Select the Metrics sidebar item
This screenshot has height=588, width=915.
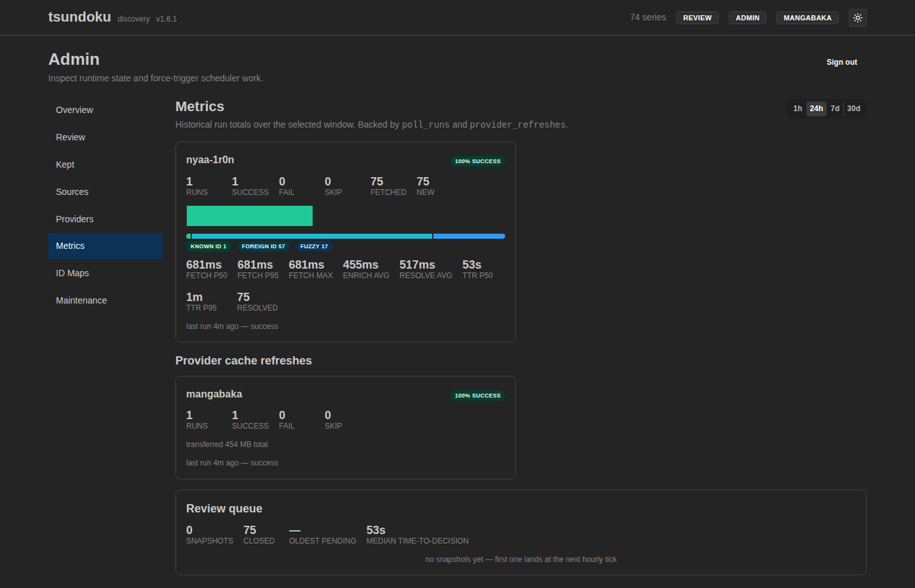coord(105,246)
